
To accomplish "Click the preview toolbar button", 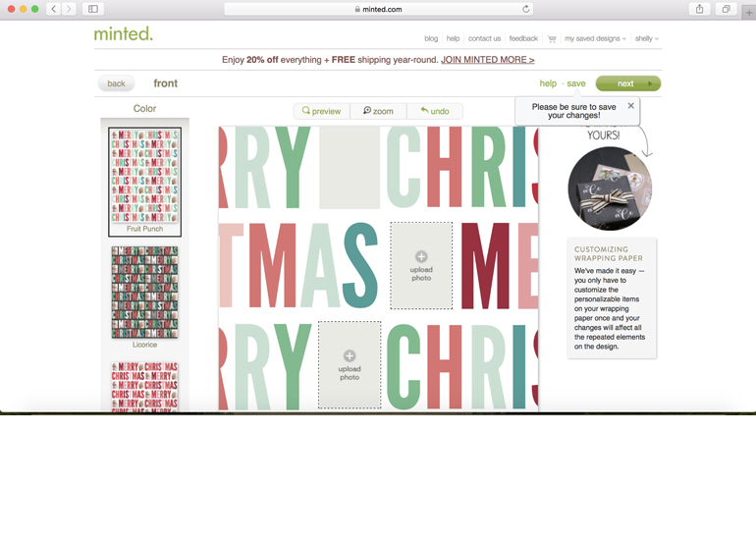I will tap(322, 111).
